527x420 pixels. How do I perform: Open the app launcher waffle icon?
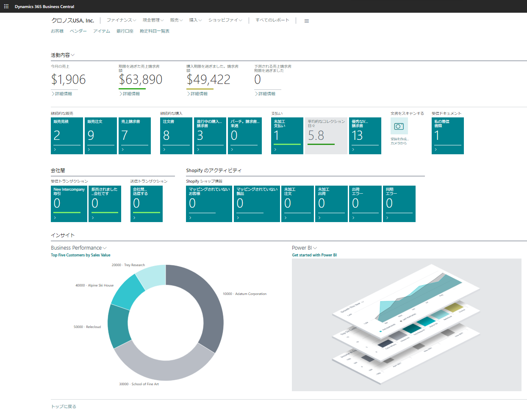tap(6, 6)
